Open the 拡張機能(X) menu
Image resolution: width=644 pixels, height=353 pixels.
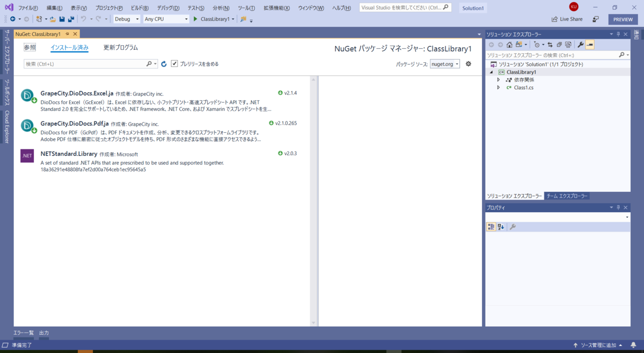click(x=276, y=8)
